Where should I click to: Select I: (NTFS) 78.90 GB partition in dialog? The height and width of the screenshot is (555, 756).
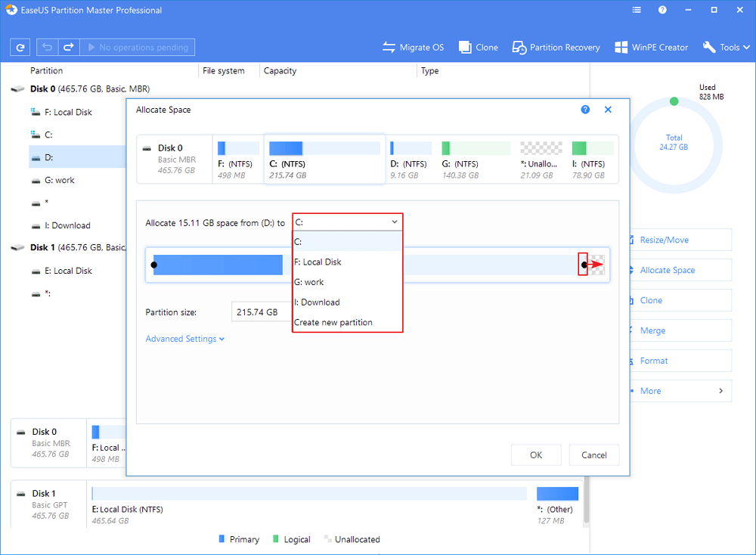[593, 159]
